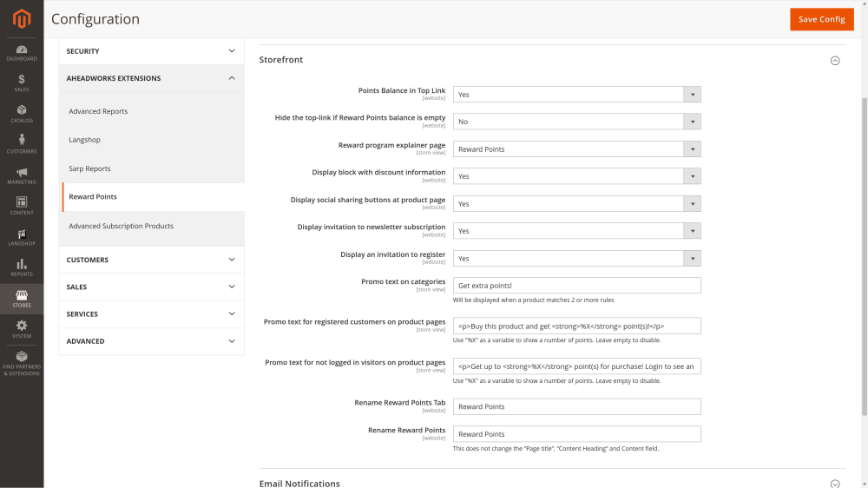This screenshot has width=868, height=488.
Task: Click promo text for registered customers field
Action: click(577, 326)
